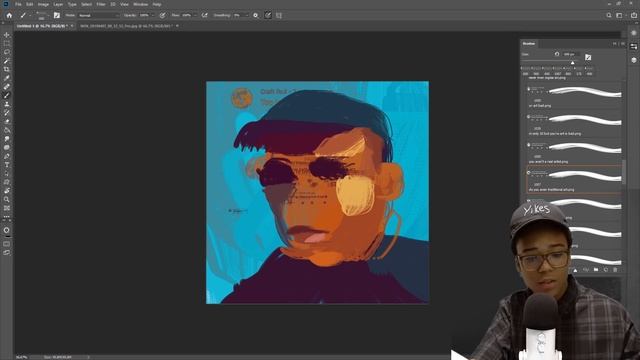Collapse the Brushes panel with double arrows

[x=615, y=44]
